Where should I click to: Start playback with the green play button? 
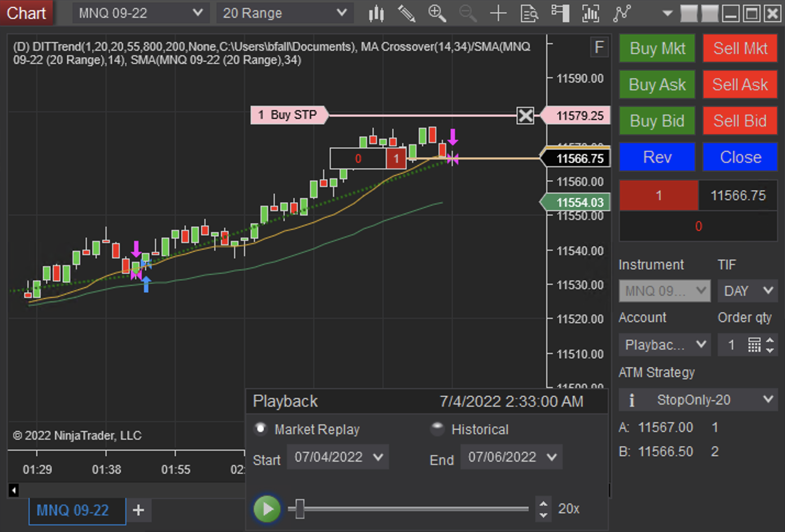coord(267,509)
